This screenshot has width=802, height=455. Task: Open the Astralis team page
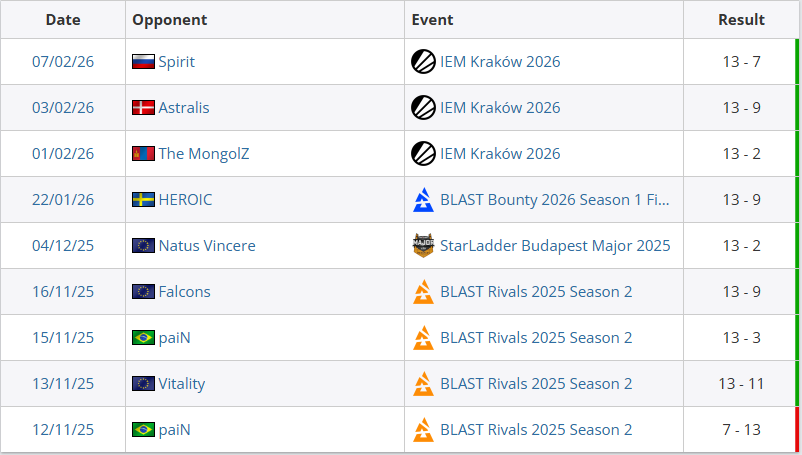pyautogui.click(x=184, y=108)
